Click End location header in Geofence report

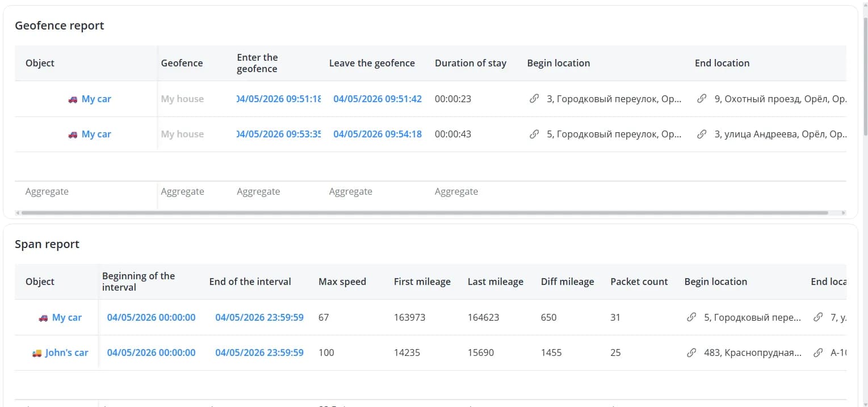tap(722, 63)
